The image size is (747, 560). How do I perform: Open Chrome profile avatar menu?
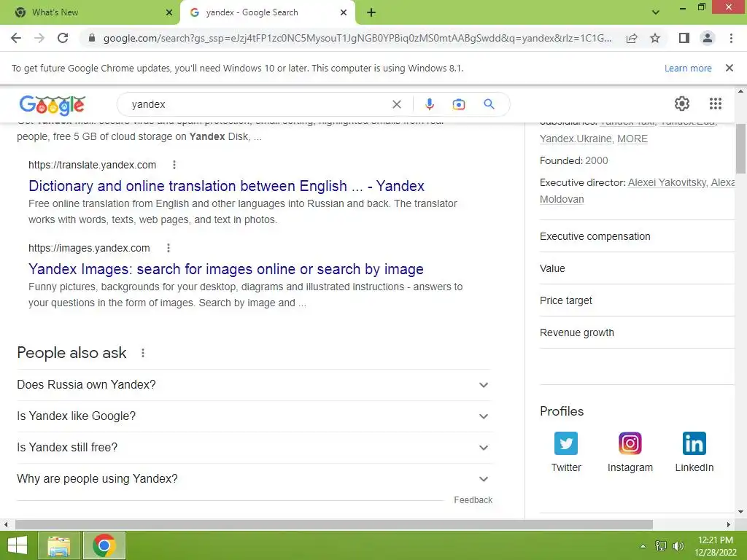point(708,38)
